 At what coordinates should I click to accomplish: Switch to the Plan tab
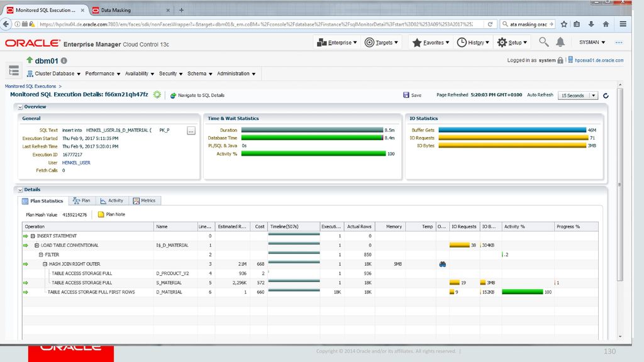tap(82, 200)
